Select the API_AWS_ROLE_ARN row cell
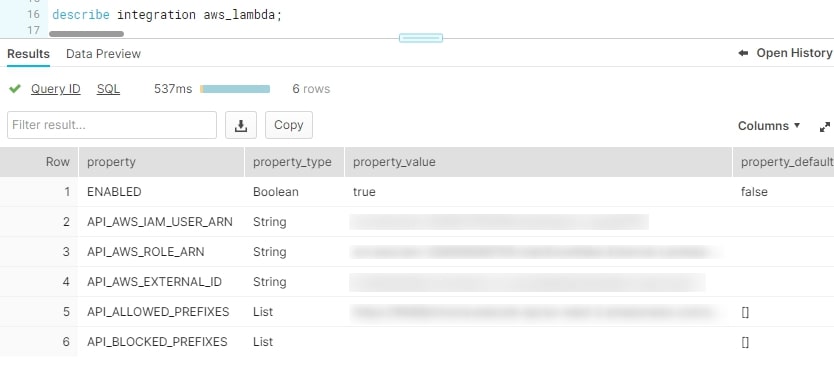 coord(146,252)
